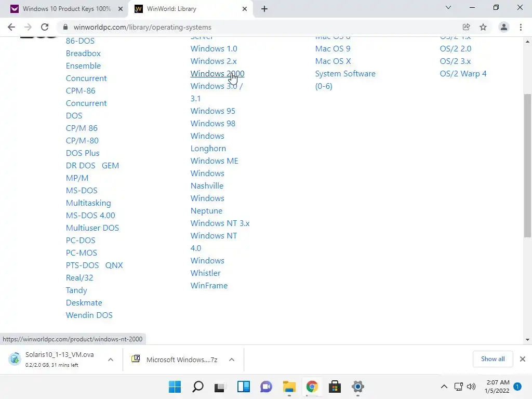This screenshot has height=399, width=532.
Task: Open the GEM link
Action: (x=110, y=166)
